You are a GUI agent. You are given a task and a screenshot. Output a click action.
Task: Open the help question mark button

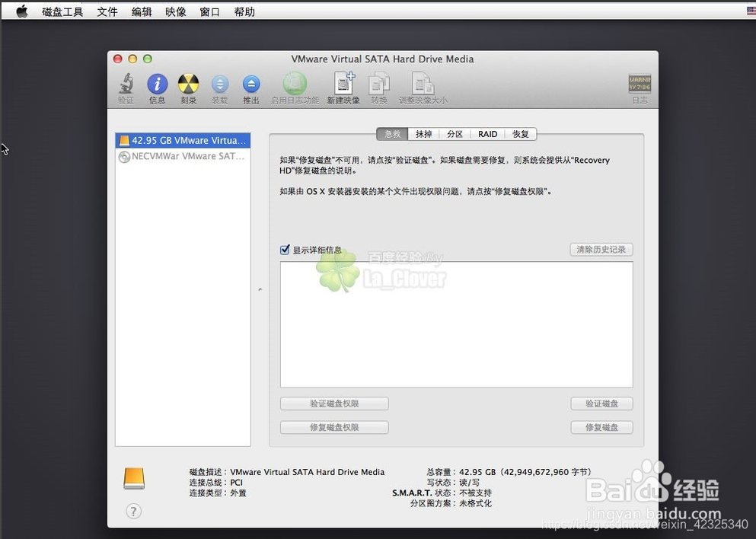[x=133, y=511]
